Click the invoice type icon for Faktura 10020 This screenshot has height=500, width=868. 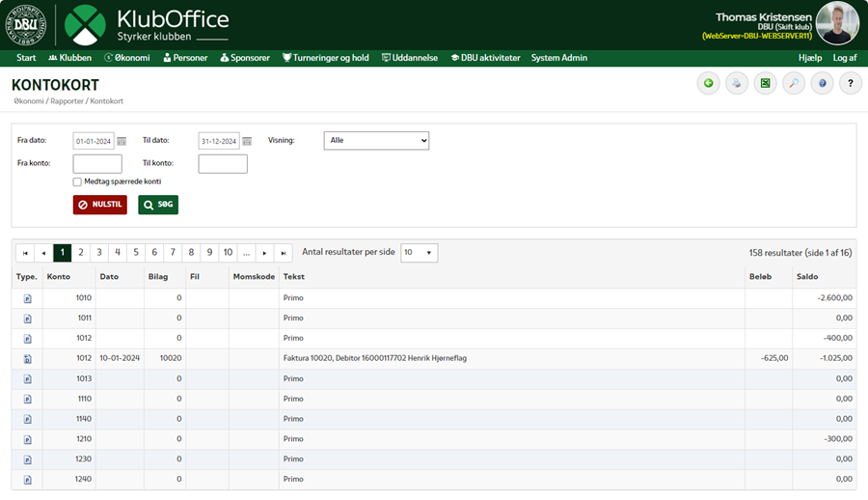28,359
